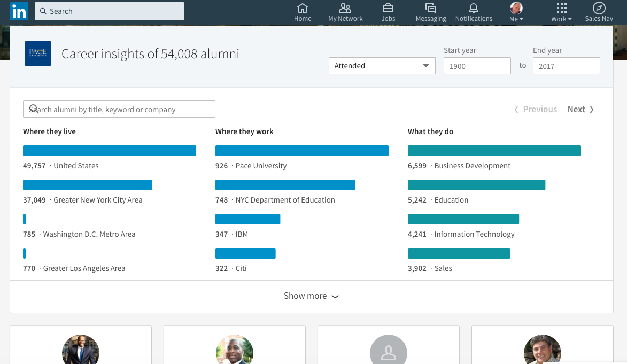Click '4,241 · Information Technology' text

(461, 234)
